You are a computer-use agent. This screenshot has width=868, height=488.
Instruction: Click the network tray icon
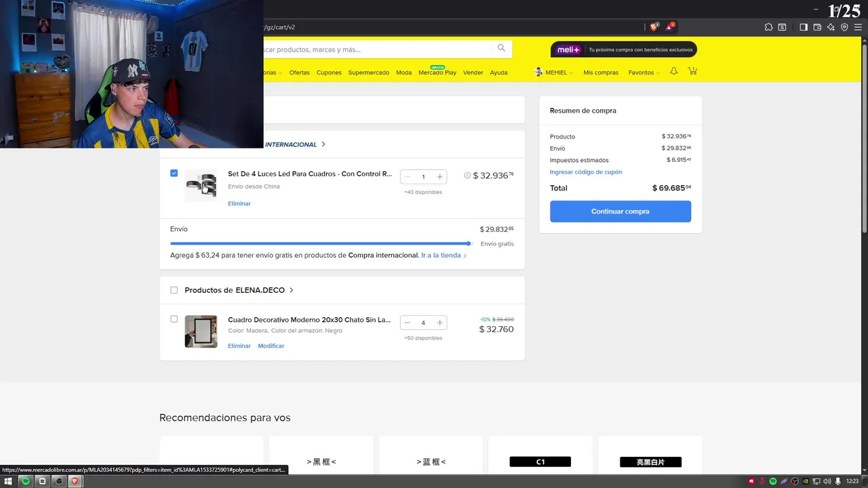(816, 481)
